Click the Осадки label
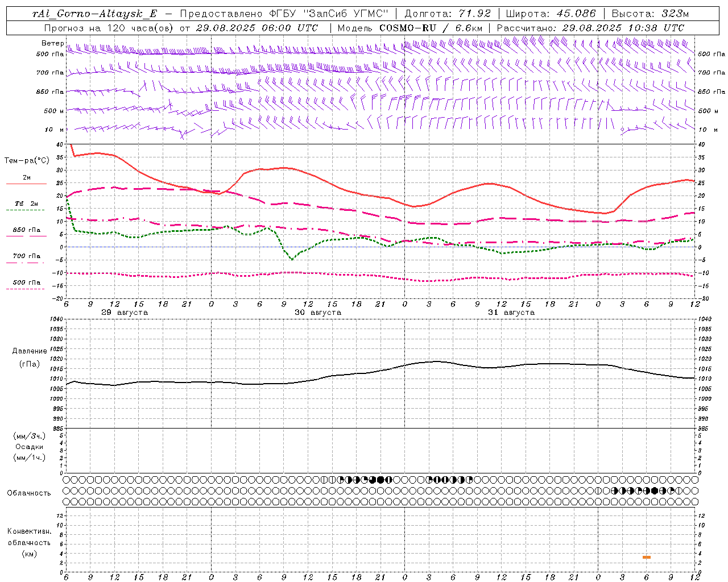The image size is (728, 582). pyautogui.click(x=30, y=447)
